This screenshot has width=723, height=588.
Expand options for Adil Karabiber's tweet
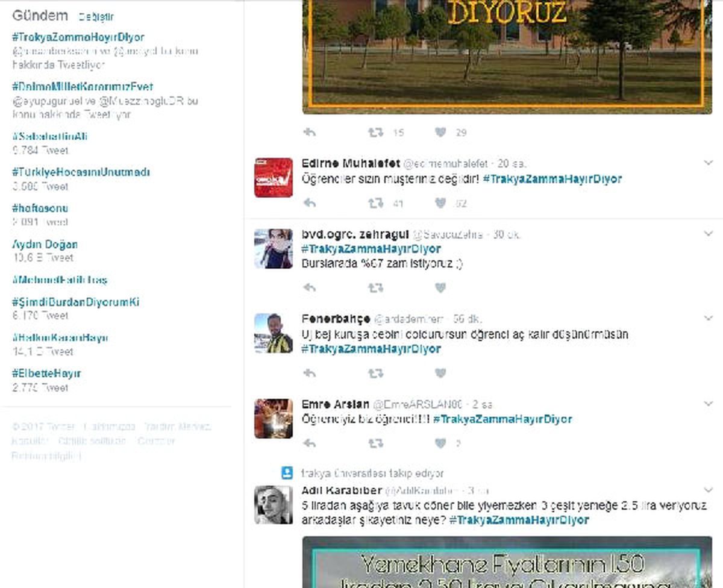(x=708, y=490)
